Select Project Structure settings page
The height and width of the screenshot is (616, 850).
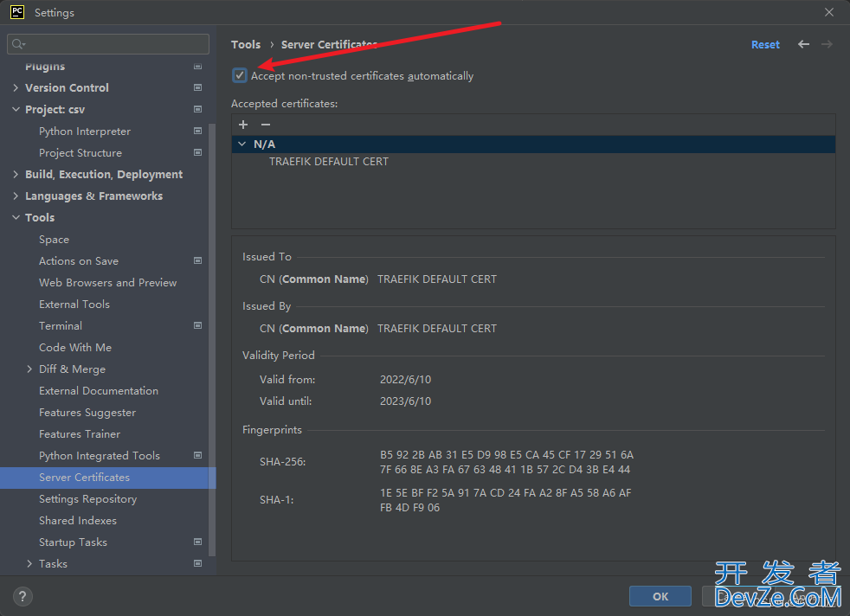click(80, 153)
